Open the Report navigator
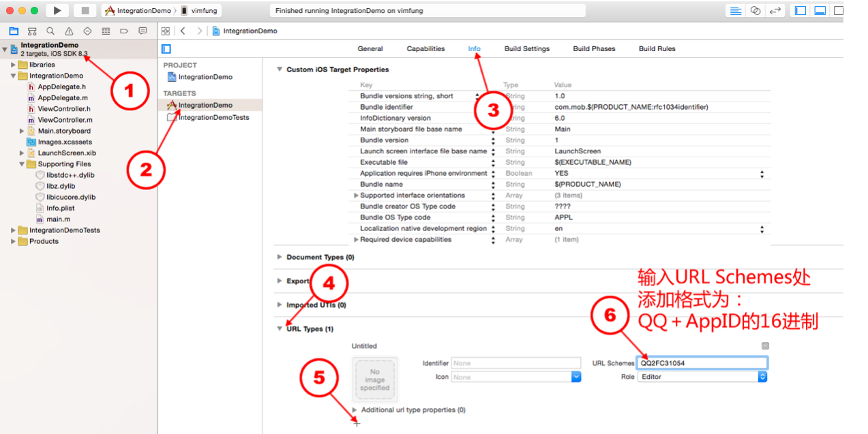Image resolution: width=868 pixels, height=434 pixels. pos(143,31)
